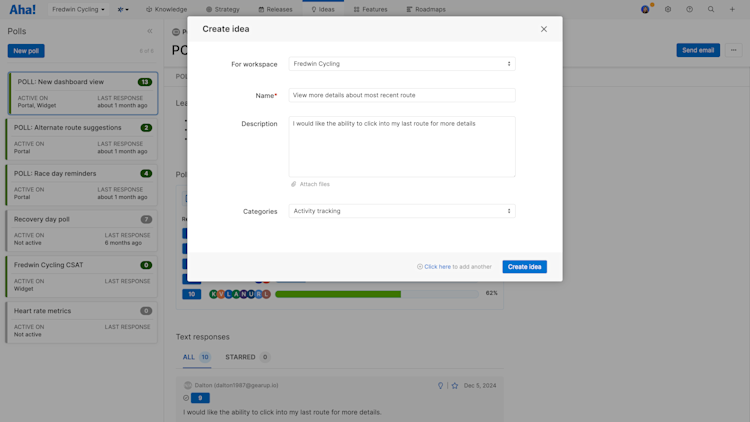Close the Create idea dialog
750x422 pixels.
544,29
